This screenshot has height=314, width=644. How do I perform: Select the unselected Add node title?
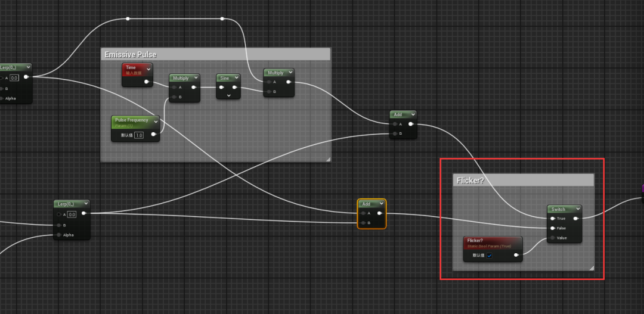pos(398,114)
